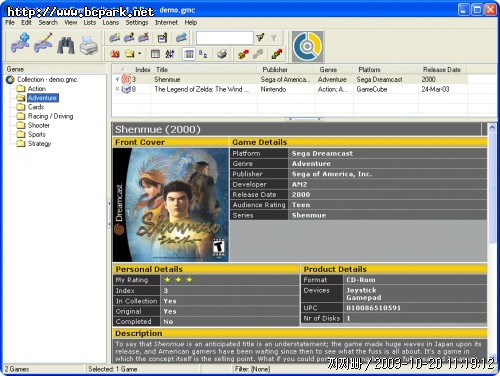Open the Edit menu
Image resolution: width=500 pixels, height=376 pixels.
[x=26, y=22]
